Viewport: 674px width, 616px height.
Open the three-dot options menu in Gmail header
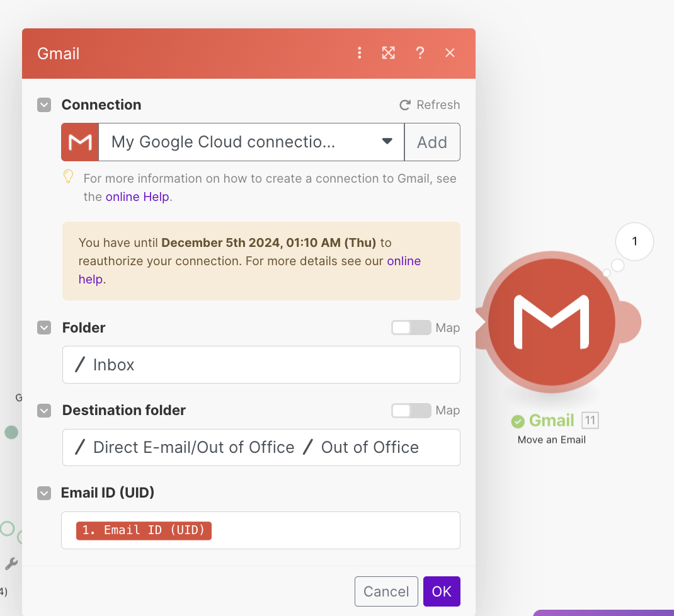(359, 53)
